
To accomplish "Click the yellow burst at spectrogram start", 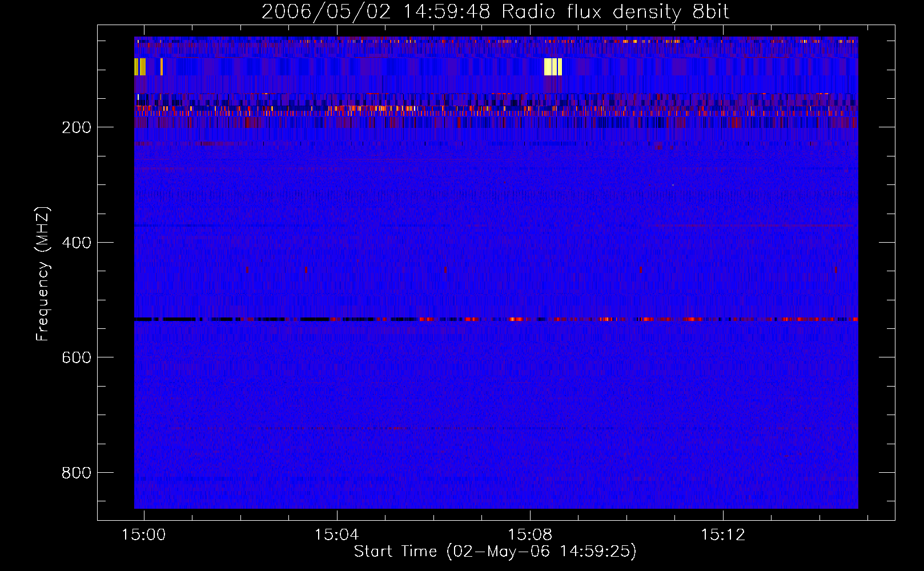I will pos(140,67).
